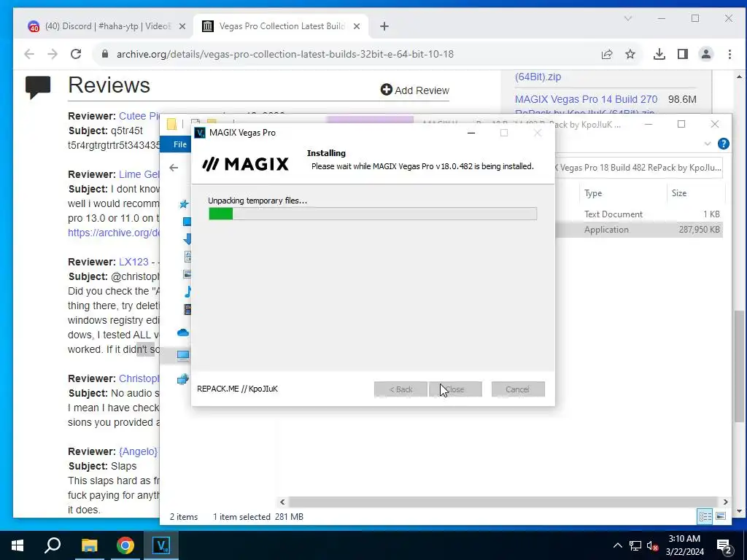Open a new Chrome tab
The image size is (747, 560).
pos(384,27)
